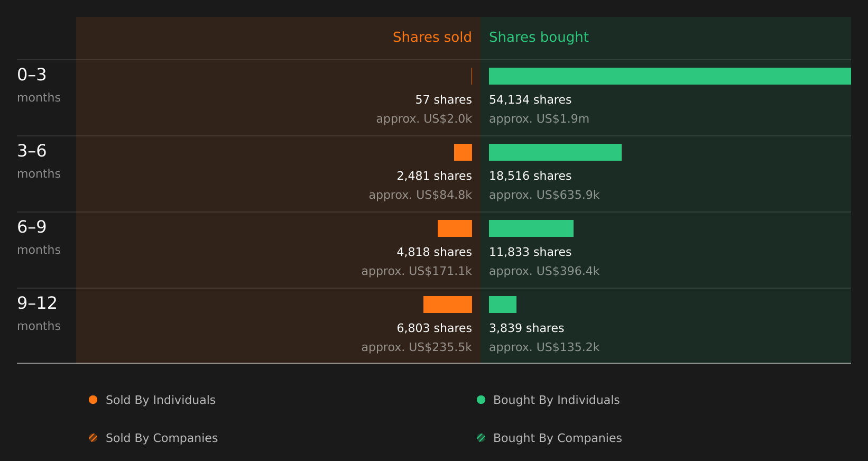Click the approx. US$235.5k amount
This screenshot has width=868, height=461.
[x=417, y=347]
